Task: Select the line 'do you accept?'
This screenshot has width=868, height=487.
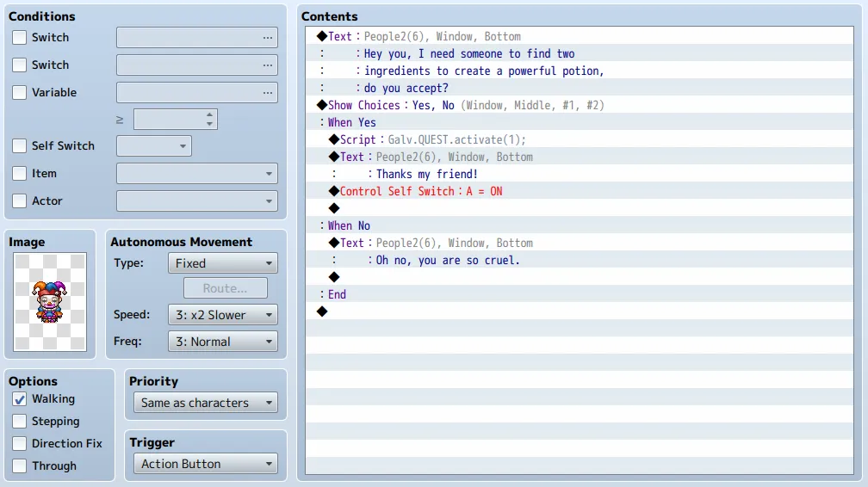Action: click(x=579, y=88)
